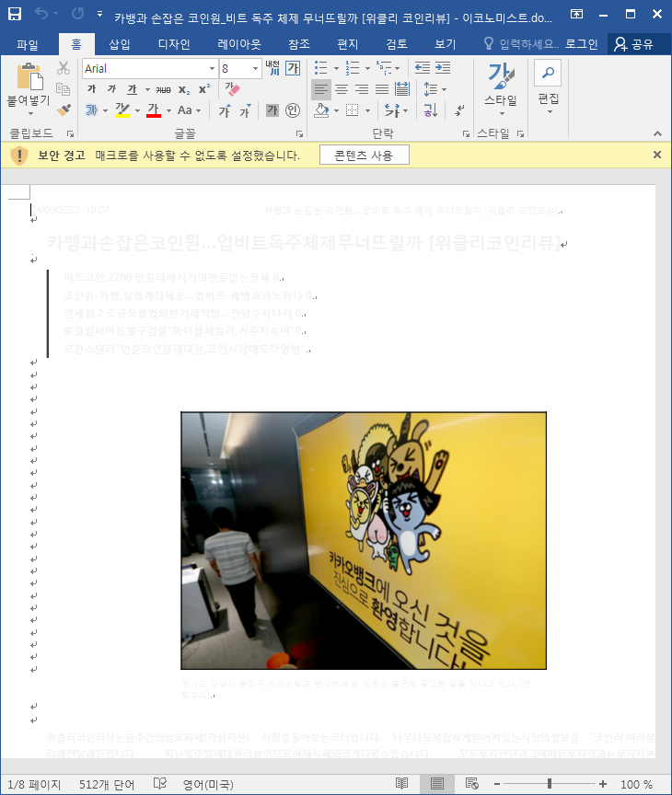Toggle Underline formatting
The width and height of the screenshot is (672, 795).
[x=133, y=89]
